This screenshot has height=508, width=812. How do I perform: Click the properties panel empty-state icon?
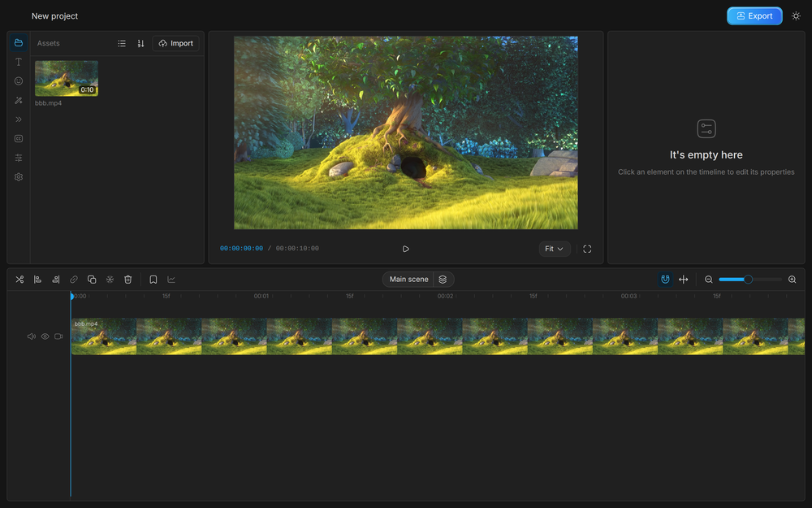[706, 128]
